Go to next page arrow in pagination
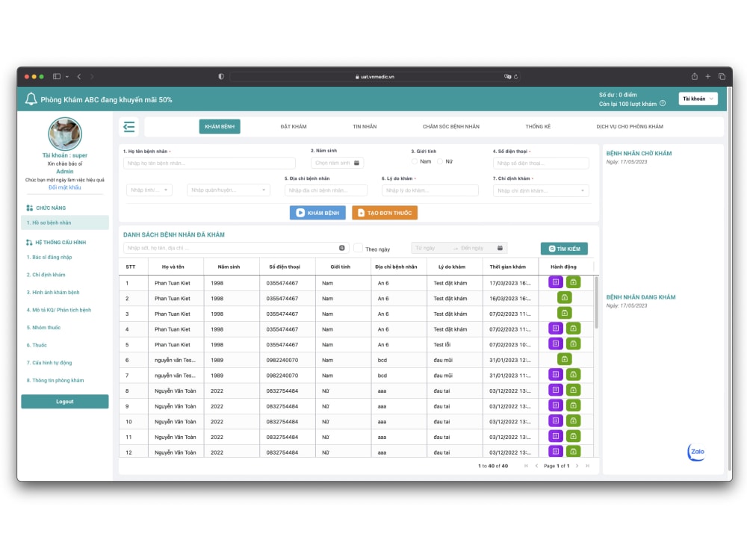The image size is (747, 560). 577,466
